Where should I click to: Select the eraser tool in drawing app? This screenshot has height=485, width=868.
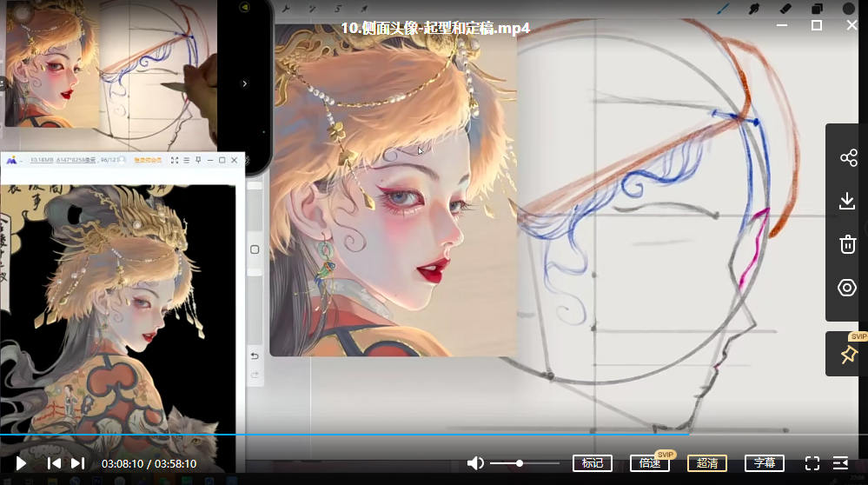click(x=786, y=9)
